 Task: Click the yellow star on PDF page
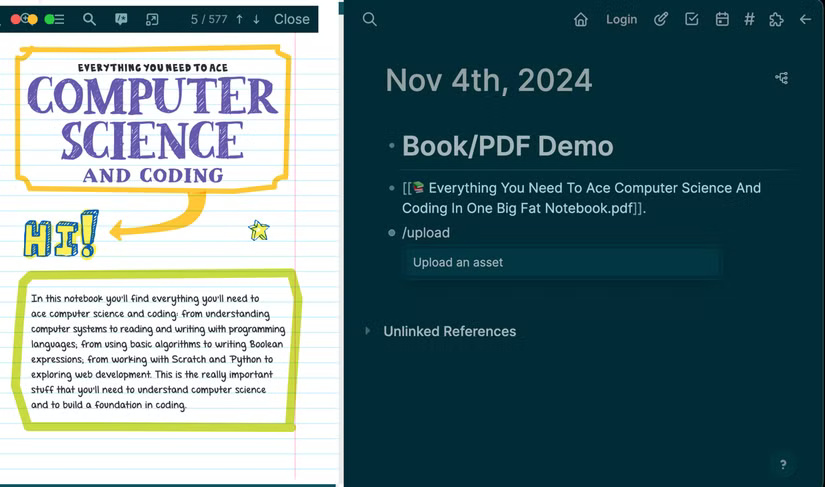click(259, 230)
